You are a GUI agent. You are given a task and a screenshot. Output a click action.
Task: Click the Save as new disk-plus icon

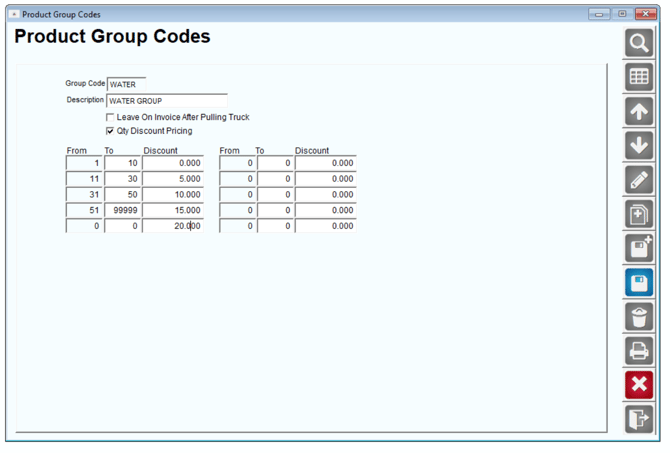[x=639, y=248]
